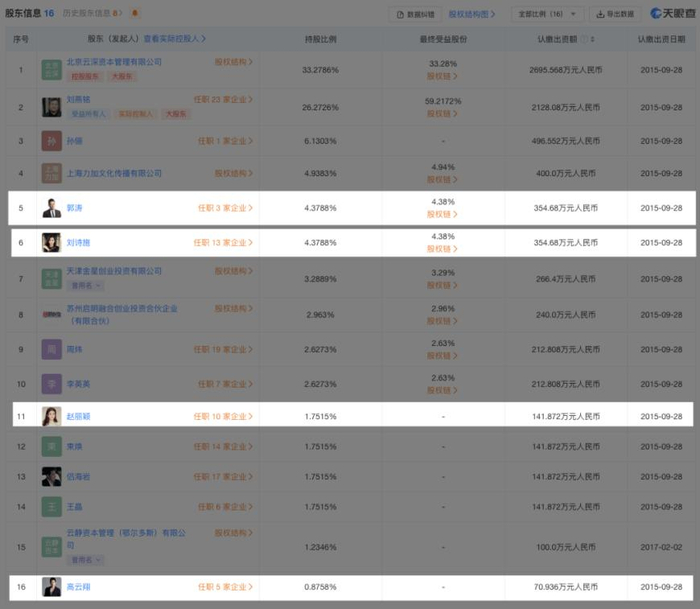Expand the 曾用名 dropdown under 天津金星创业投资有限公司
The width and height of the screenshot is (700, 609).
(86, 285)
